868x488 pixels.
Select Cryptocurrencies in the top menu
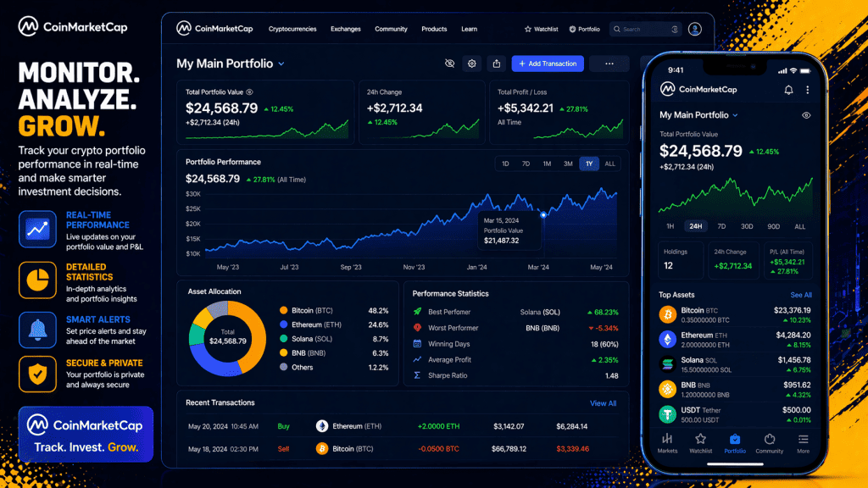pos(292,29)
